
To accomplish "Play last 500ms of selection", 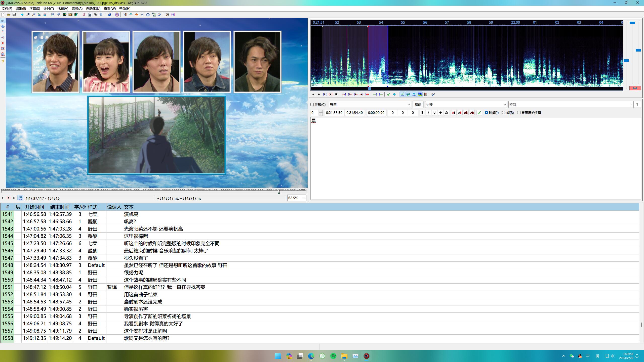I will 361,94.
